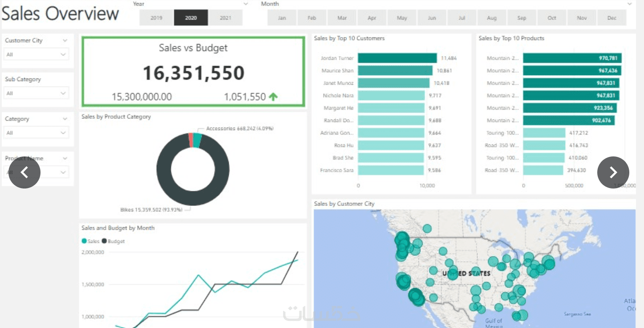Click the Francisco Sara customer label
Screen dimensions: 644x328
tap(337, 170)
